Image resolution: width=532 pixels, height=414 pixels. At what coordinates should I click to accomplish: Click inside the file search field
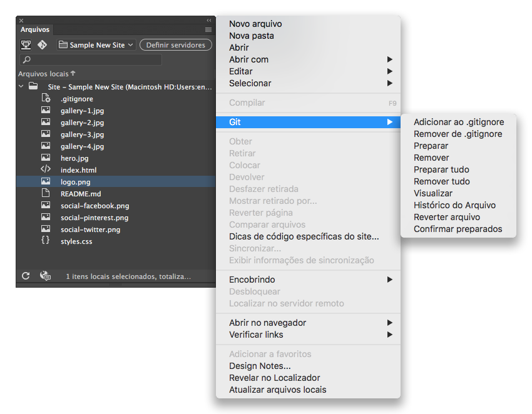click(x=91, y=60)
